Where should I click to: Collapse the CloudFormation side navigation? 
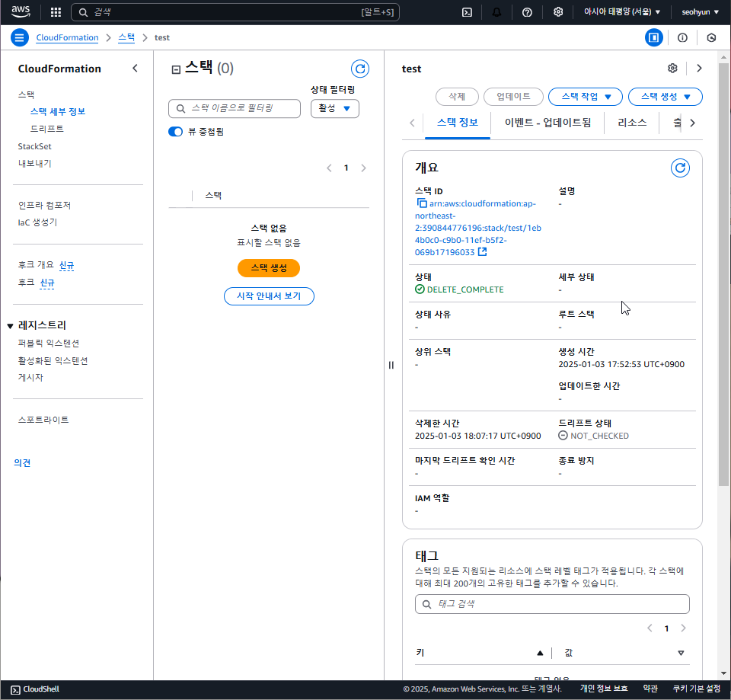pos(136,69)
